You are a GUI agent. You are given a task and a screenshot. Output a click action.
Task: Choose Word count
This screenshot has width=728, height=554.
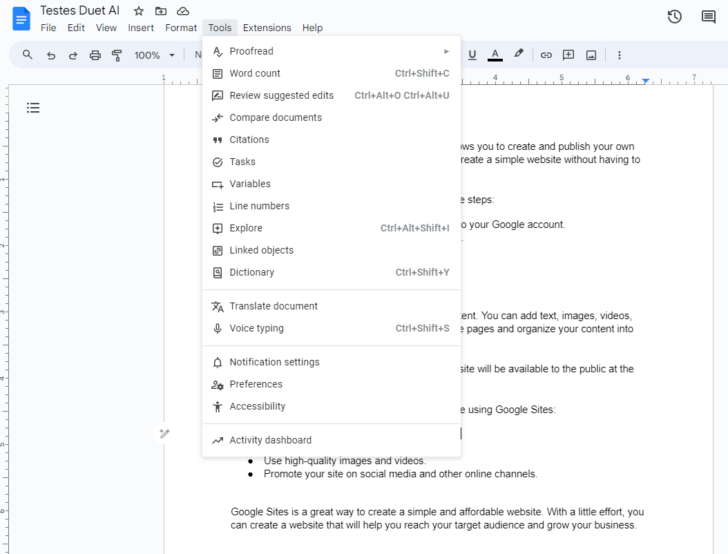point(332,73)
